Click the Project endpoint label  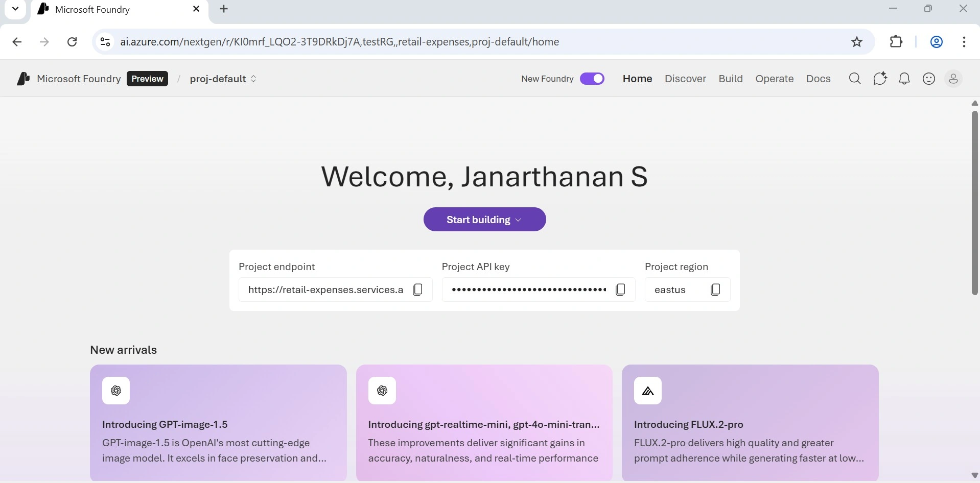(x=276, y=267)
